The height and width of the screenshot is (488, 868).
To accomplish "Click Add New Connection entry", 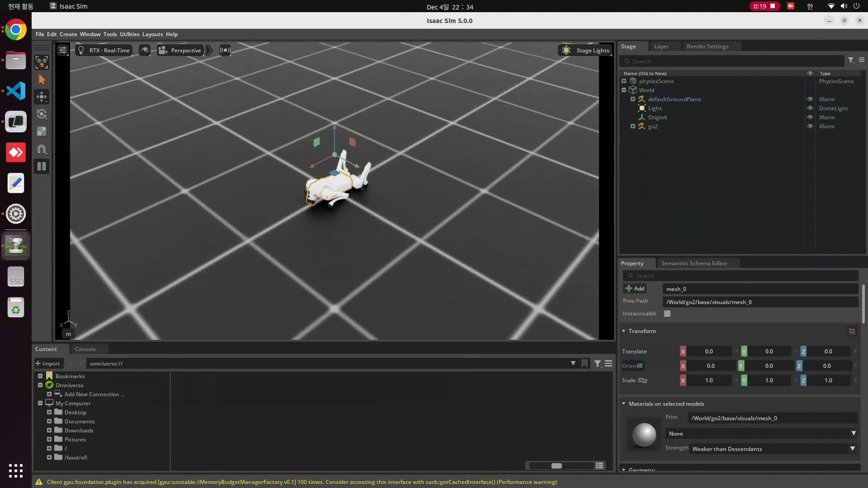I will point(94,394).
